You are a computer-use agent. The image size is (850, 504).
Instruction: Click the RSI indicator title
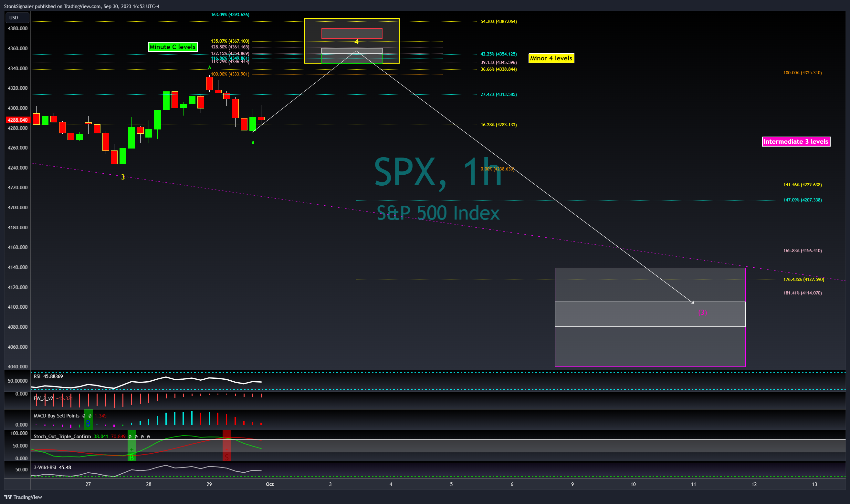pyautogui.click(x=37, y=376)
